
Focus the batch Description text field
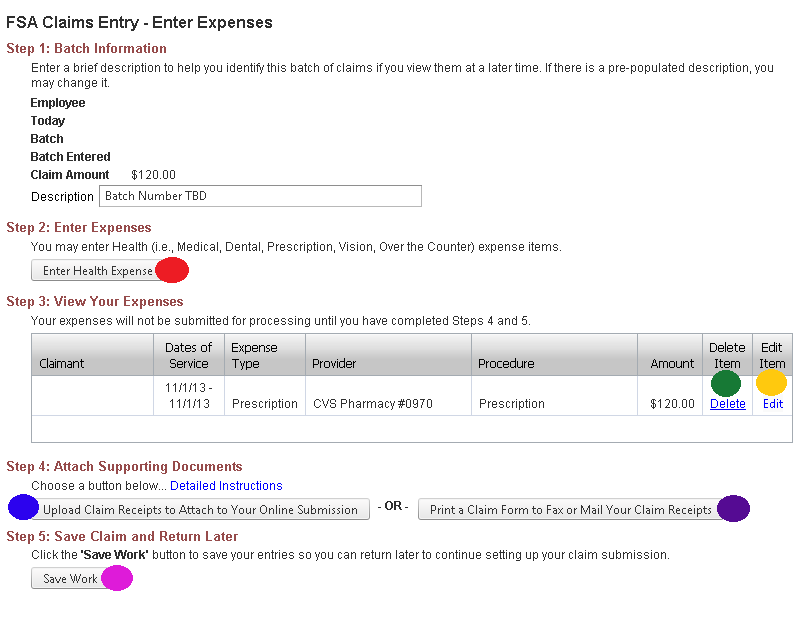click(260, 196)
